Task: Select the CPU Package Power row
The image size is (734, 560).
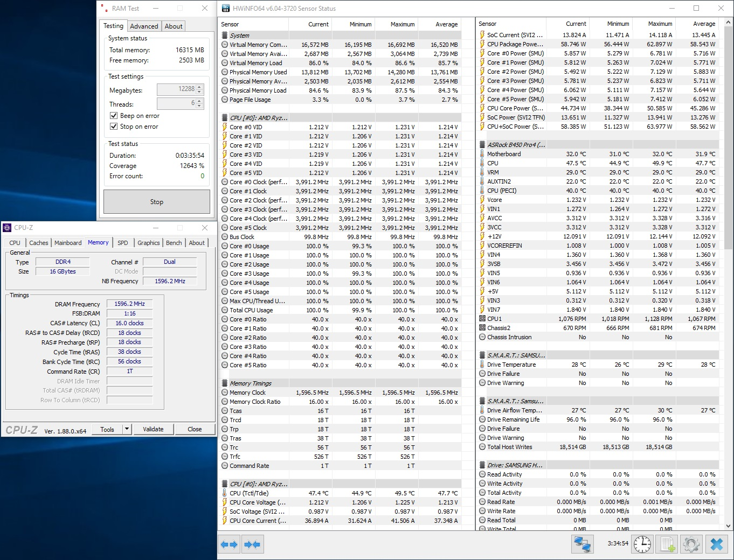Action: pos(598,44)
